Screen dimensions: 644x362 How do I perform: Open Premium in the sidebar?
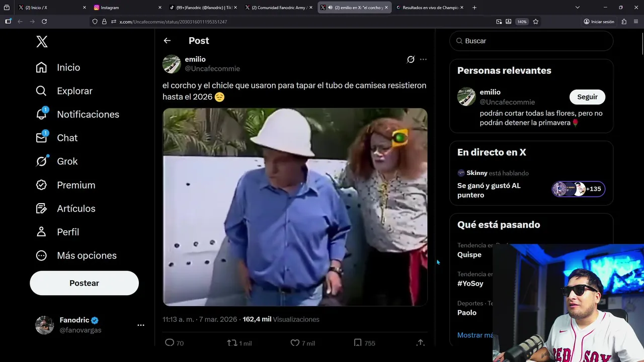(65, 185)
